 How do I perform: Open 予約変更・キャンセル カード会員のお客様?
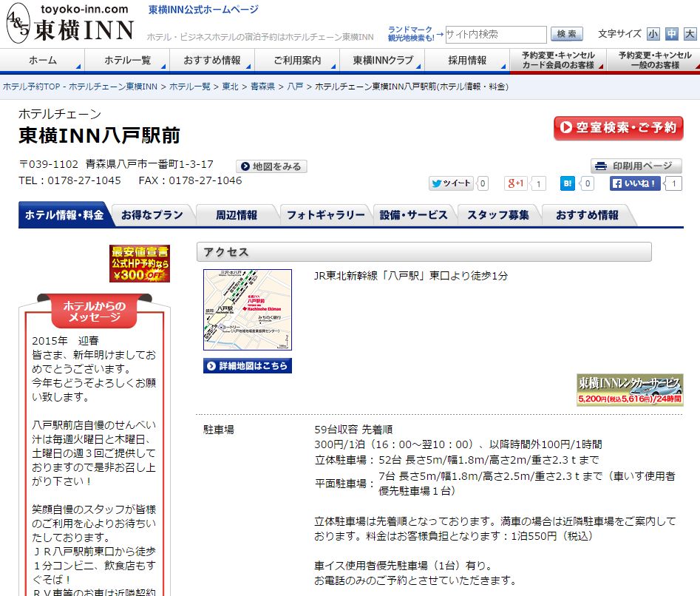[x=558, y=61]
